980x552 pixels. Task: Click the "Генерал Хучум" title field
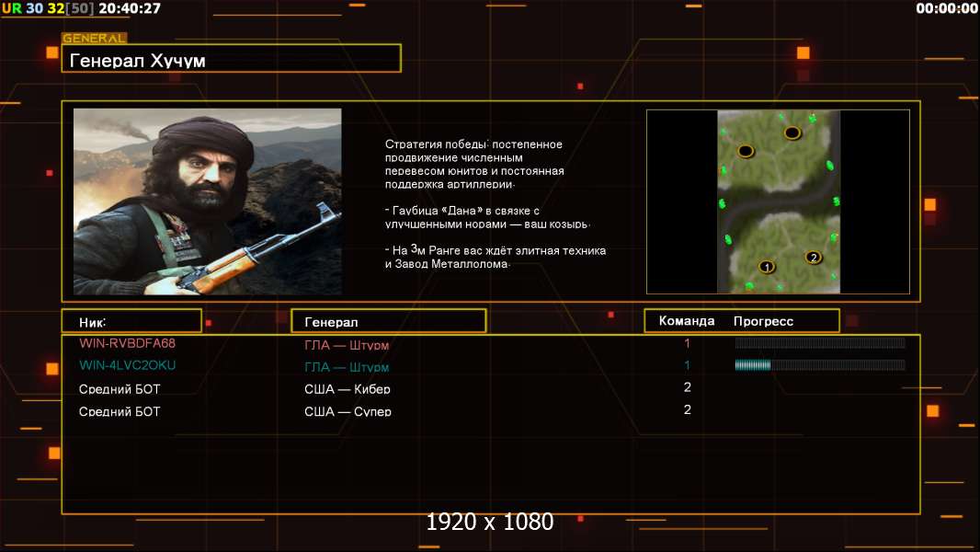pyautogui.click(x=232, y=58)
